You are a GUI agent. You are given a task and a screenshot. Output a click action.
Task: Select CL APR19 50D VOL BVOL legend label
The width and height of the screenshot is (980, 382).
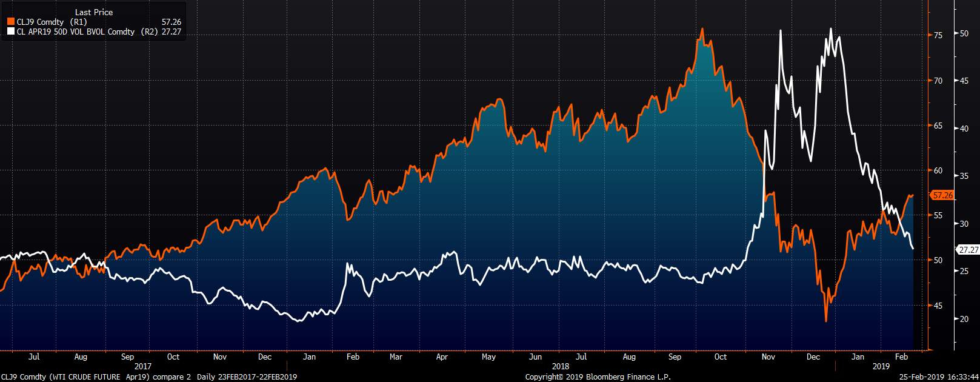tap(76, 32)
